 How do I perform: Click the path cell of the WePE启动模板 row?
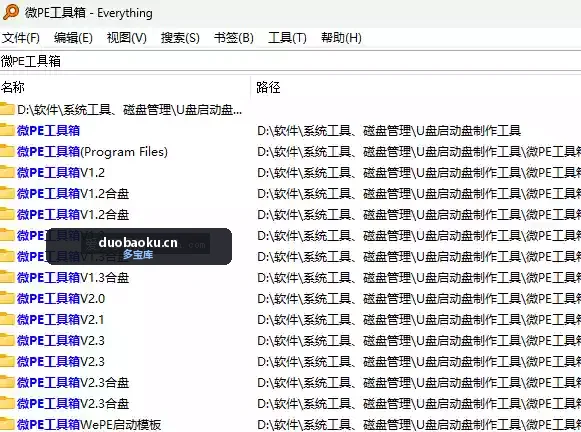(x=419, y=425)
